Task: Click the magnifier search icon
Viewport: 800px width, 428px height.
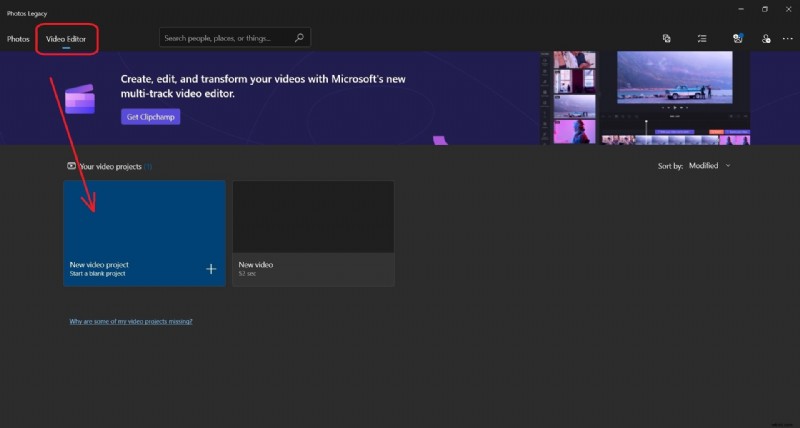Action: 299,38
